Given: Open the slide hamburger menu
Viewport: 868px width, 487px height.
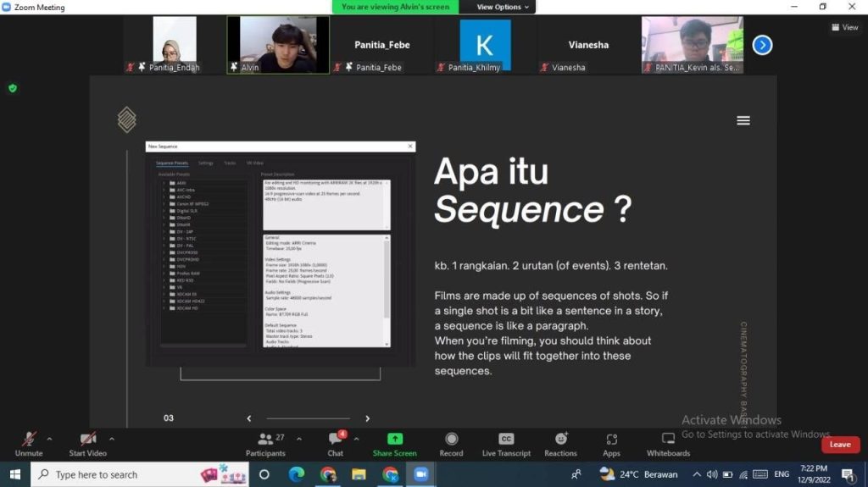Looking at the screenshot, I should [743, 120].
